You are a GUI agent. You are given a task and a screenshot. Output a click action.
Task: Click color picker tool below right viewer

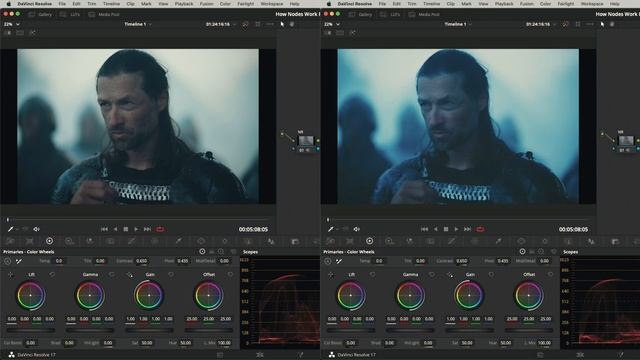point(331,229)
